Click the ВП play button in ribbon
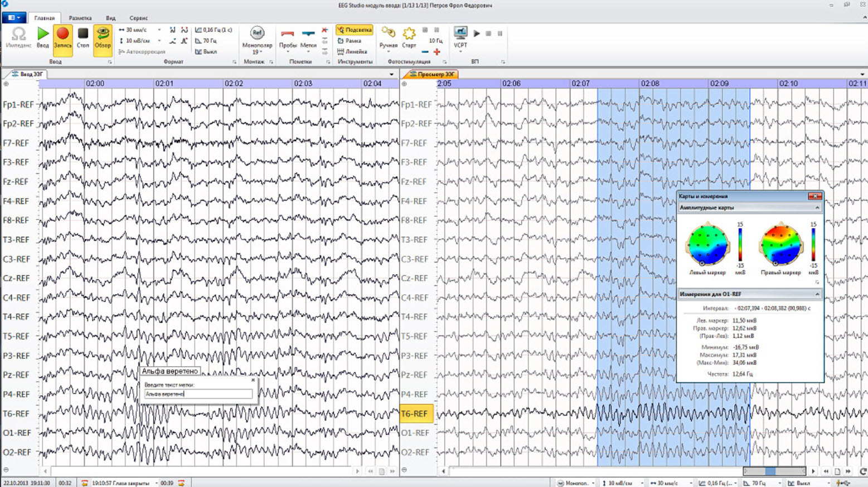Screen dimensions: 868x487 tap(477, 33)
